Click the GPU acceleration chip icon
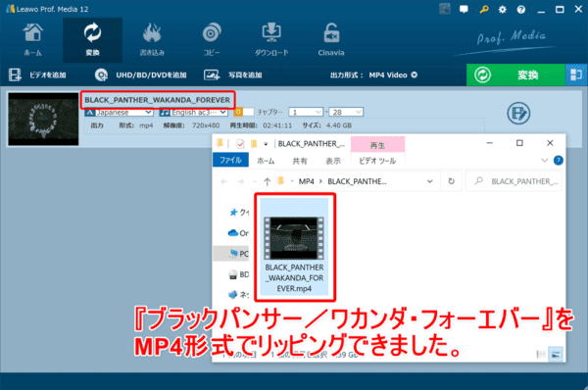This screenshot has width=588, height=390. pos(445,9)
